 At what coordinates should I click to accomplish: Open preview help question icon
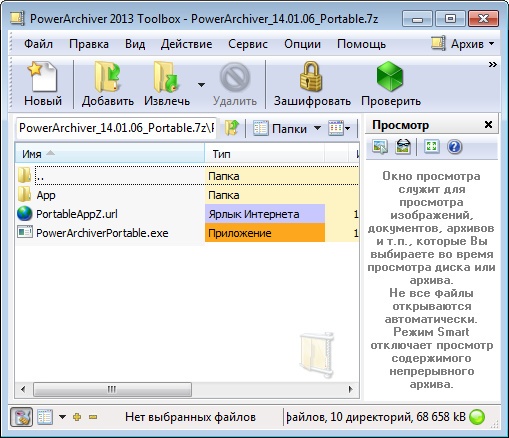(455, 147)
